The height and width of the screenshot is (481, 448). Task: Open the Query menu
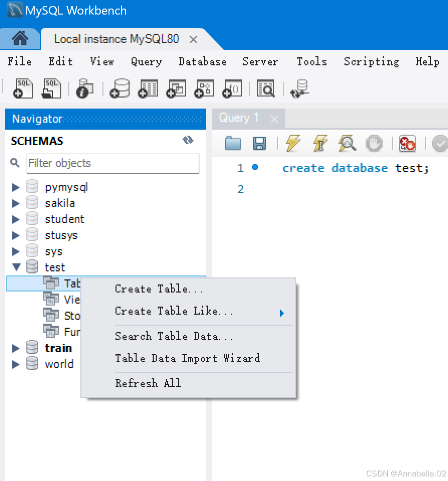pos(146,62)
